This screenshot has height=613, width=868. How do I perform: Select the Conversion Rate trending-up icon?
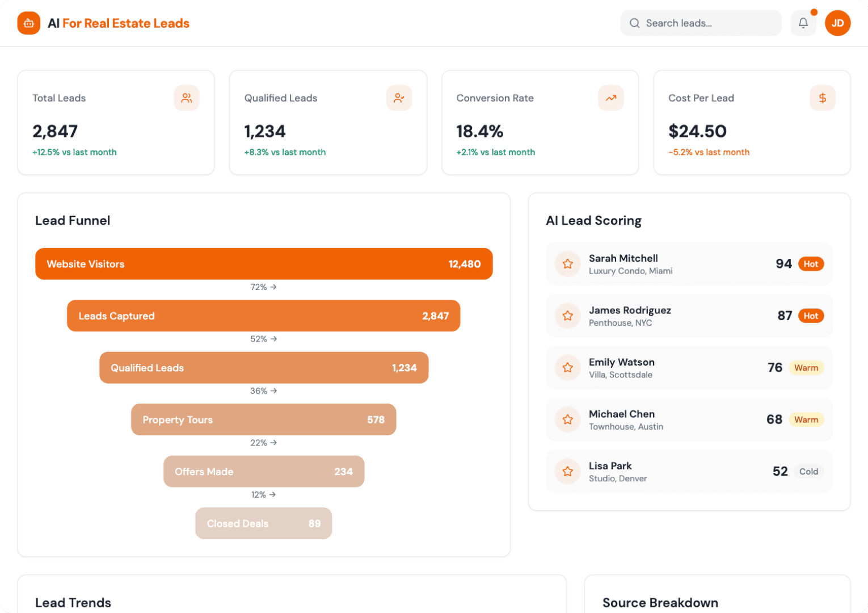pyautogui.click(x=610, y=98)
